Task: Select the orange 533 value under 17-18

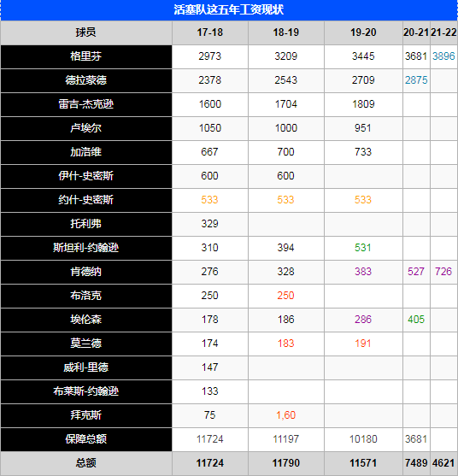Action: point(209,200)
